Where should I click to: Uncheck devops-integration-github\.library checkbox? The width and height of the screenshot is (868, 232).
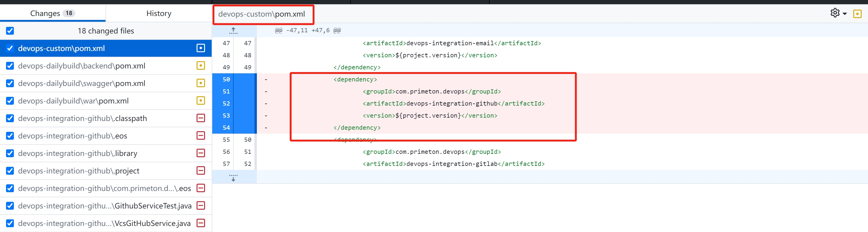pos(10,154)
